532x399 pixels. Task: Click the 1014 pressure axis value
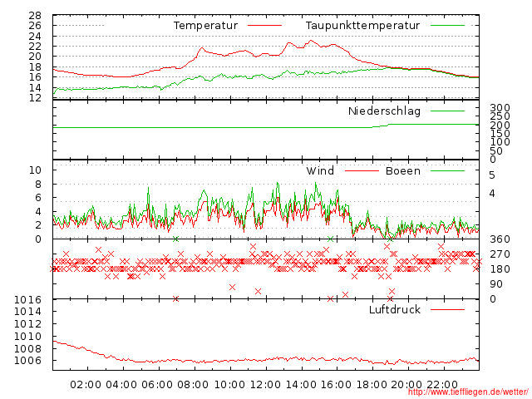[27, 312]
